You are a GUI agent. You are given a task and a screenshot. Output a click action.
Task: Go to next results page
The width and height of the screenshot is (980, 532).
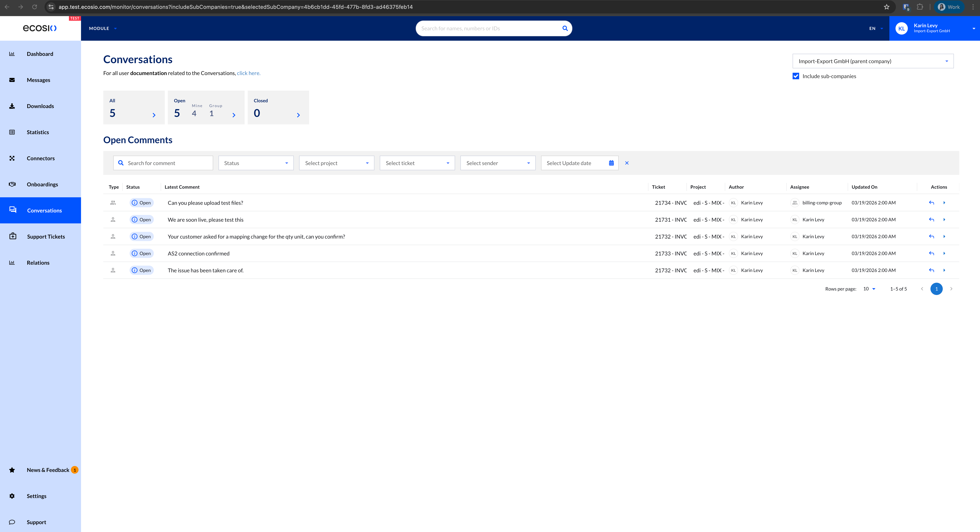click(x=951, y=289)
